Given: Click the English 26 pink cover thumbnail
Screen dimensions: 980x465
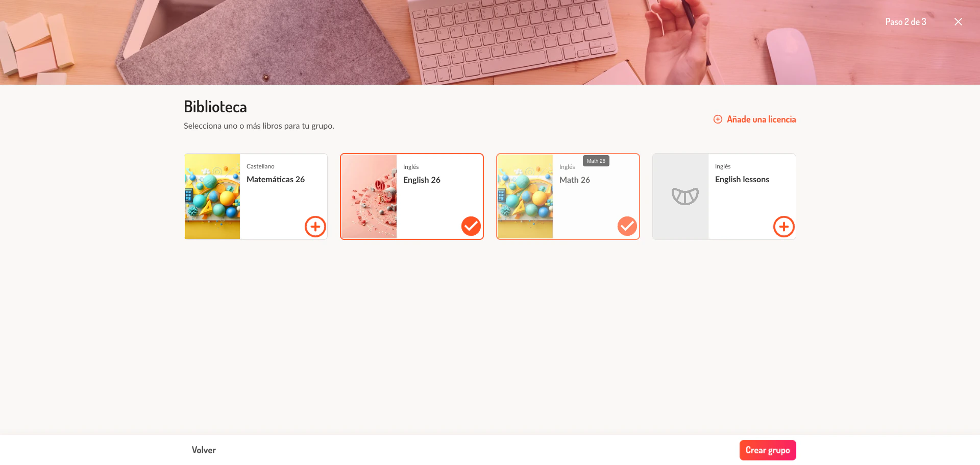Looking at the screenshot, I should click(369, 197).
